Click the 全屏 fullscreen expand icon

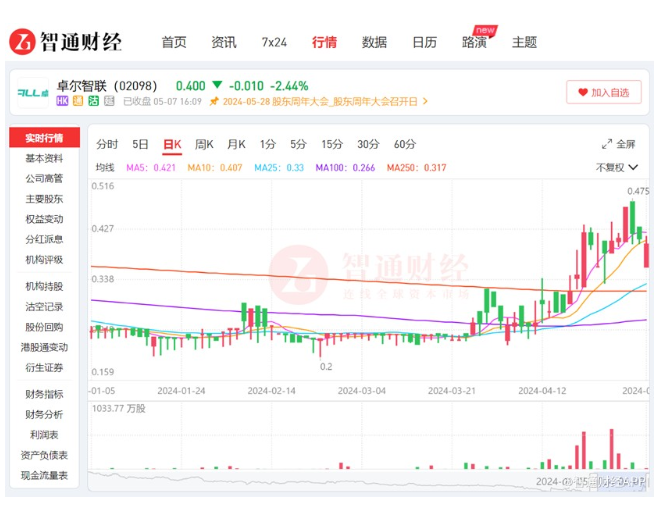tap(607, 144)
